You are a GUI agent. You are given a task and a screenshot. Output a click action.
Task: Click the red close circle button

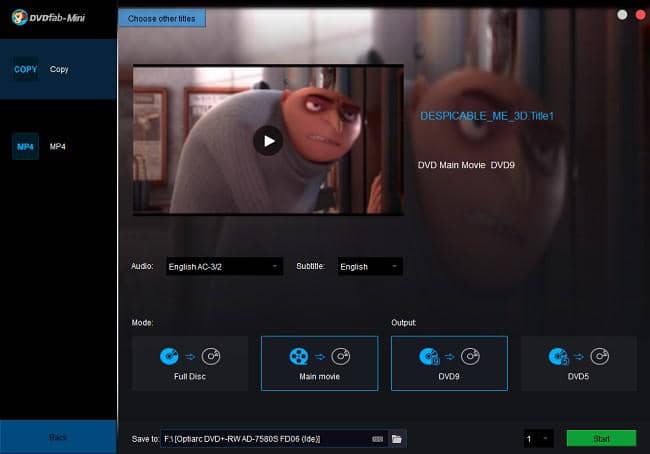click(x=640, y=15)
